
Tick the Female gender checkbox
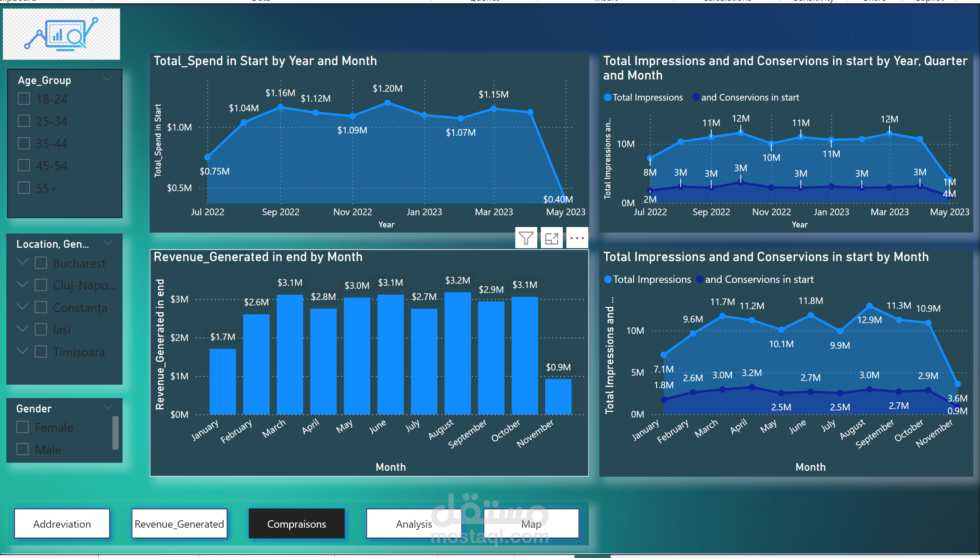23,427
